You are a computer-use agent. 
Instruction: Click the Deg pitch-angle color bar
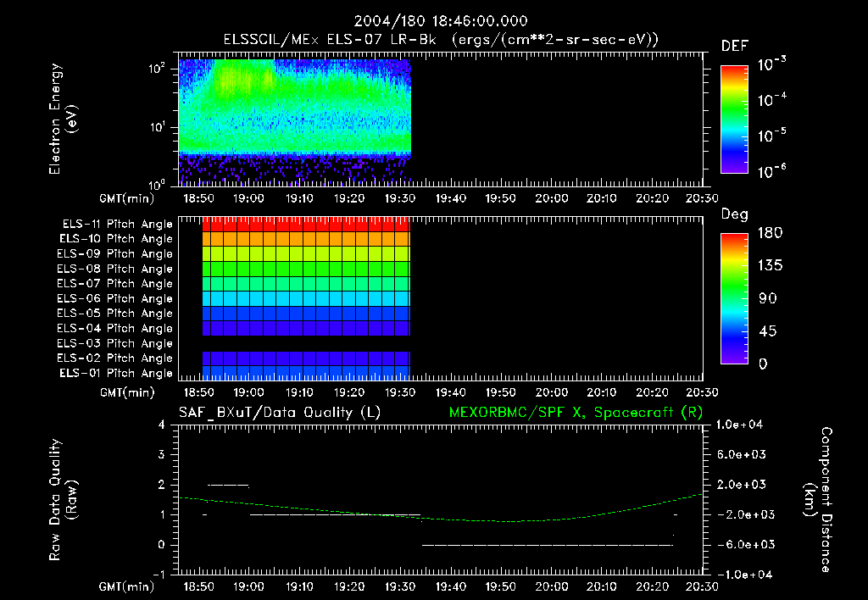point(734,298)
